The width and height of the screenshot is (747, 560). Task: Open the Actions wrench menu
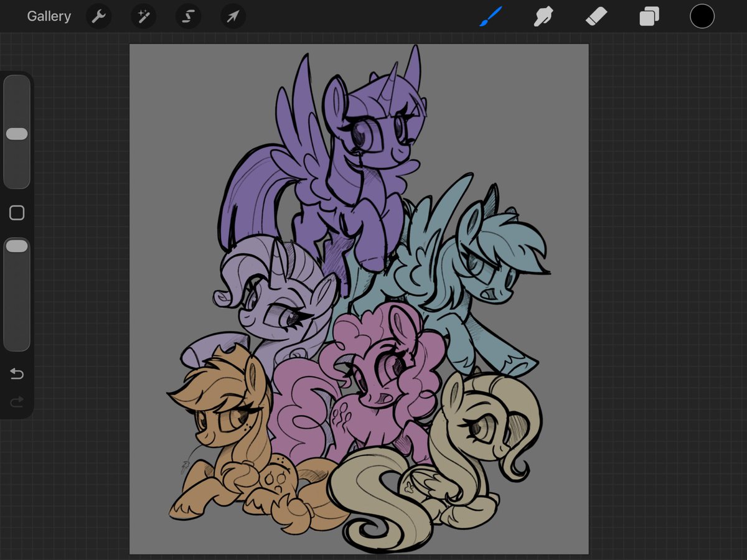point(98,16)
